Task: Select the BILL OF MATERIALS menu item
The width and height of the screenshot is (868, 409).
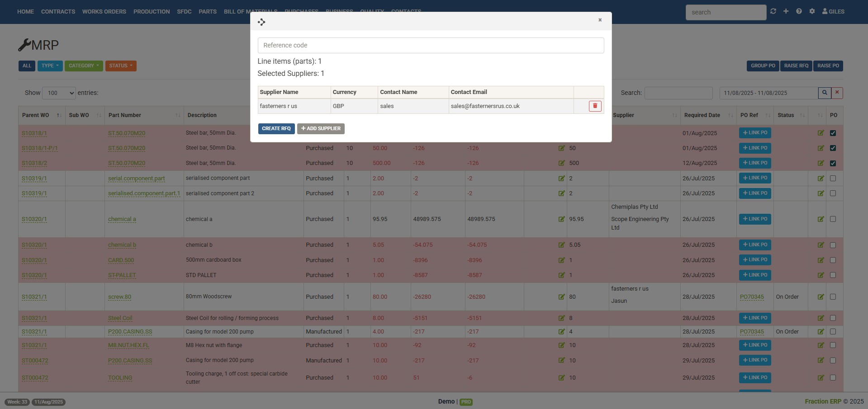Action: tap(250, 11)
